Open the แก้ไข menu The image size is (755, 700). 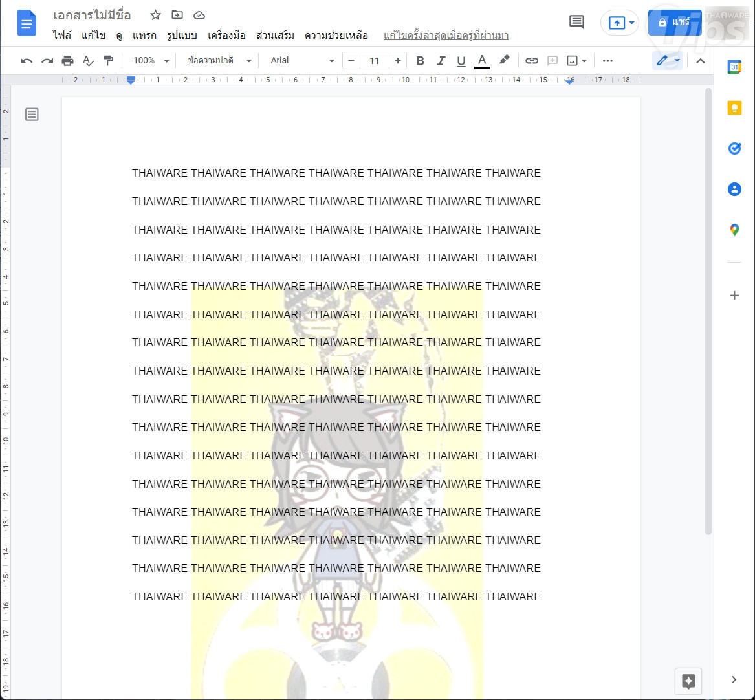(x=93, y=35)
